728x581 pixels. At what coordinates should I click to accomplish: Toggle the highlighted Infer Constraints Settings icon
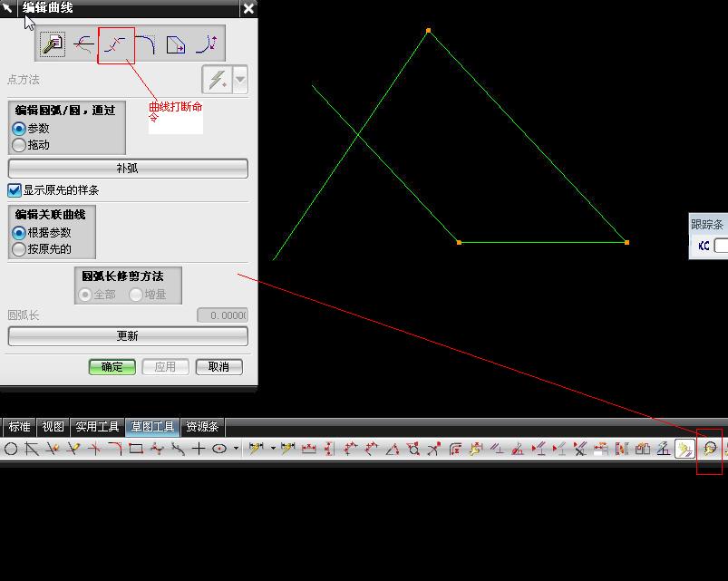coord(684,449)
